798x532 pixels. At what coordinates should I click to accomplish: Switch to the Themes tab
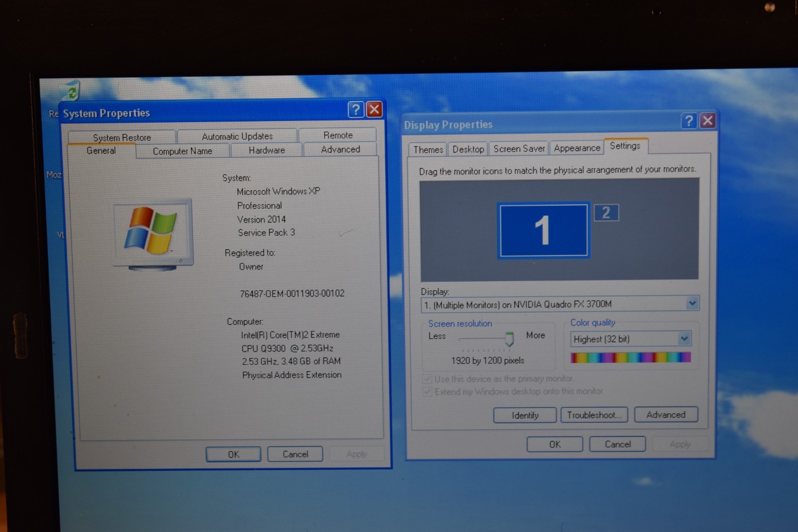tap(428, 150)
